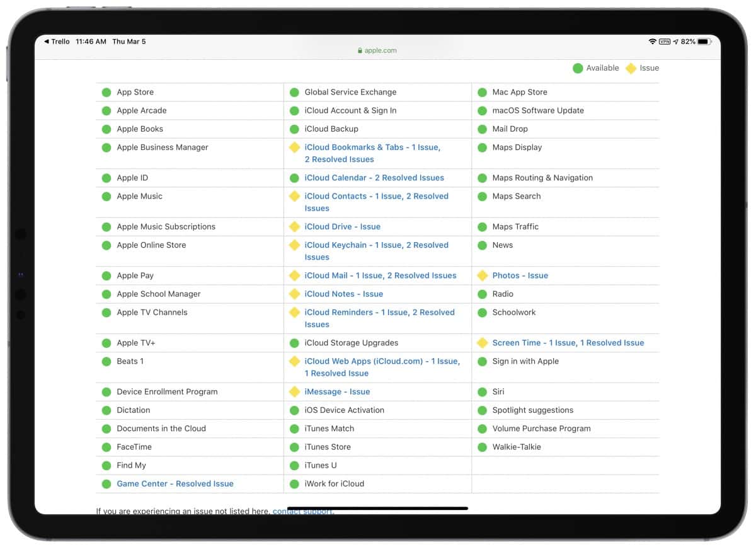Image resolution: width=756 pixels, height=549 pixels.
Task: Click the Maps Routing & Navigation text
Action: (x=542, y=178)
